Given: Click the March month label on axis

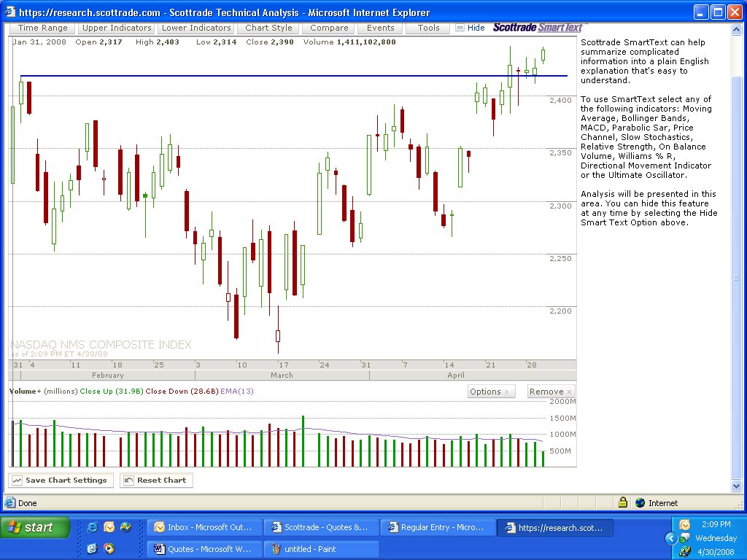Looking at the screenshot, I should coord(282,376).
